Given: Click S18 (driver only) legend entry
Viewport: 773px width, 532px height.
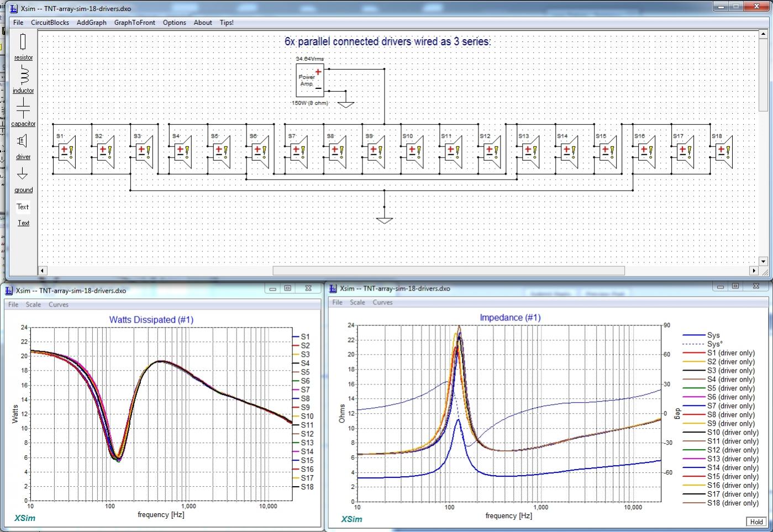Looking at the screenshot, I should (721, 503).
